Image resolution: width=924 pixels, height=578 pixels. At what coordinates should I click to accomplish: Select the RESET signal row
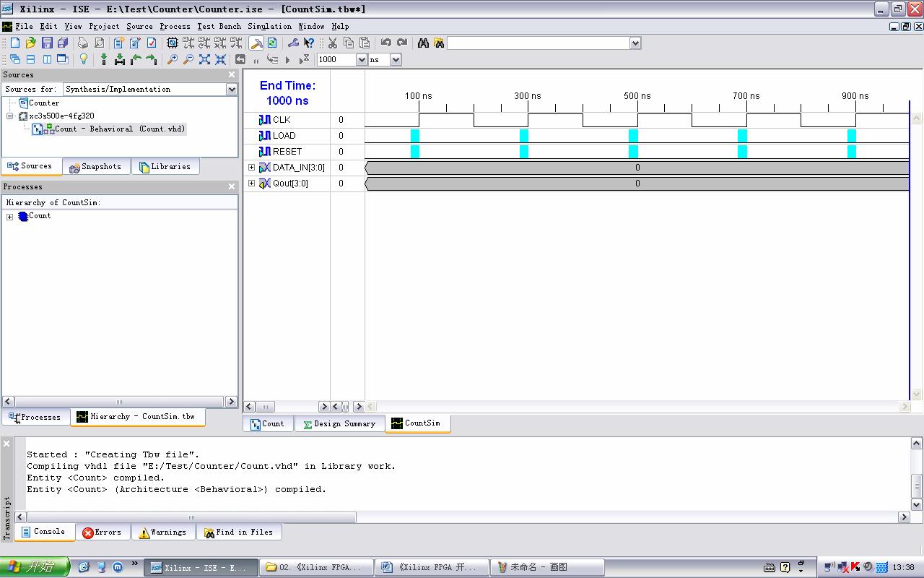pos(287,152)
